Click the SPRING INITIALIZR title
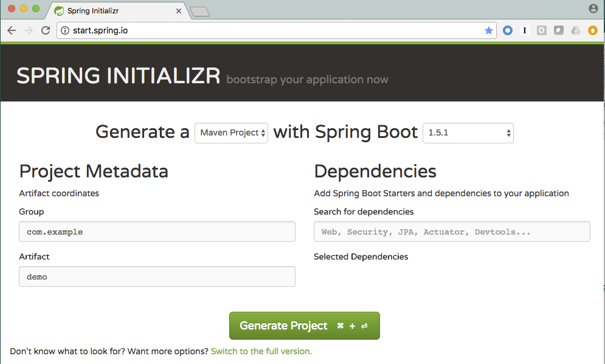This screenshot has height=364, width=605. (118, 75)
